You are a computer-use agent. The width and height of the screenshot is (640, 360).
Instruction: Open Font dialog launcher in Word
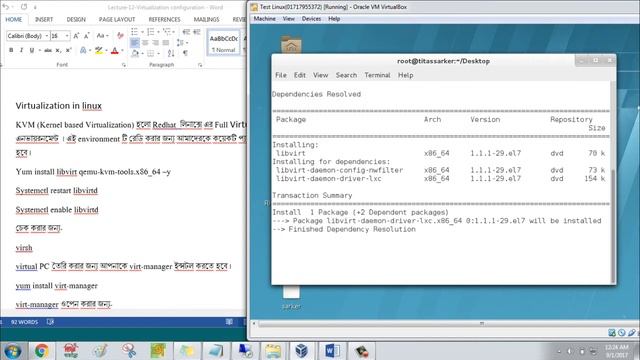pyautogui.click(x=124, y=65)
